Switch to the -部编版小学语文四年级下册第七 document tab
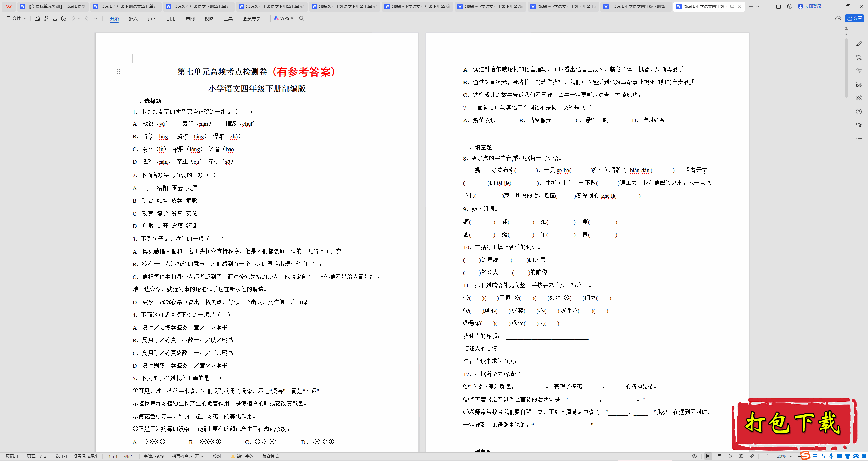 coord(636,6)
